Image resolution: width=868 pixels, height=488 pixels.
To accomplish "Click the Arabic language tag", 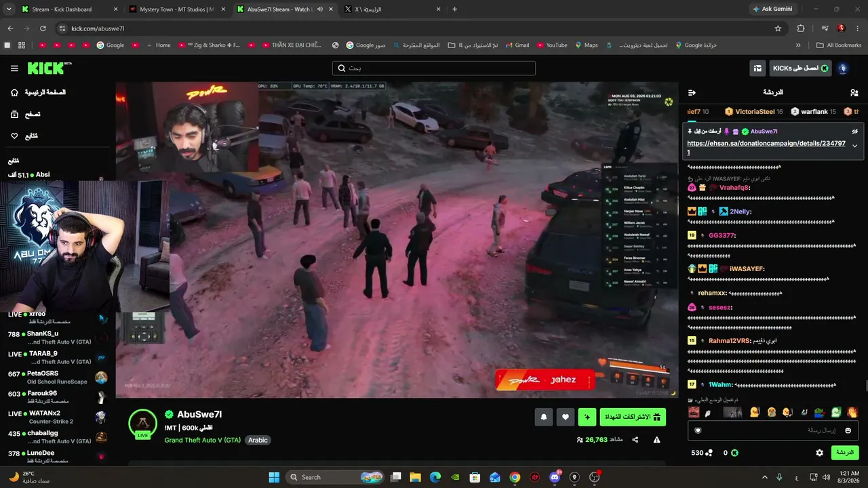I will (x=258, y=440).
